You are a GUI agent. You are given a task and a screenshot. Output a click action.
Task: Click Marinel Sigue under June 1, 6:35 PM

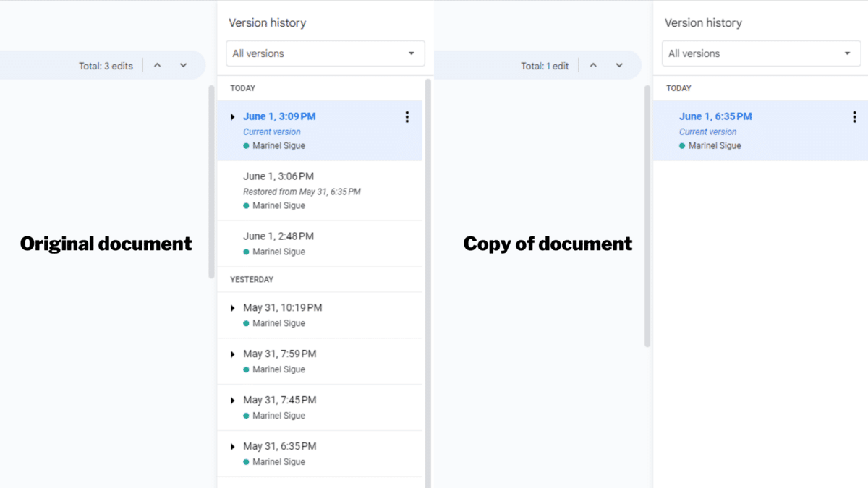[715, 145]
